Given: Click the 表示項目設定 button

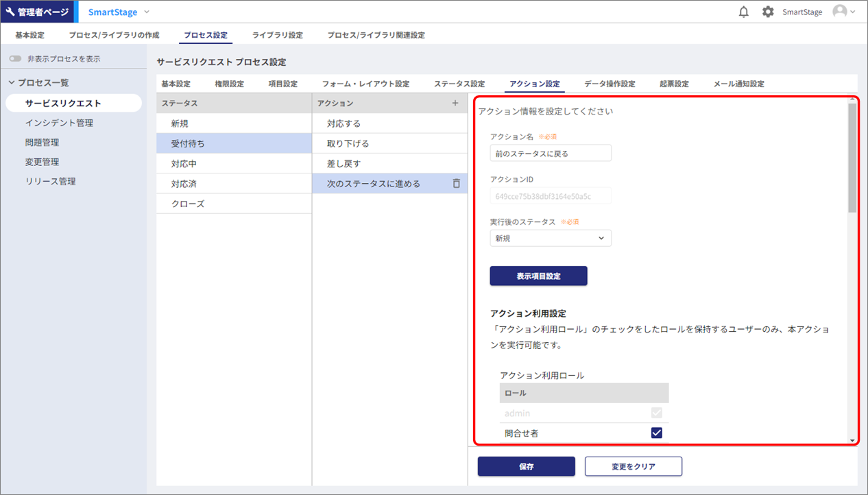Looking at the screenshot, I should point(538,276).
